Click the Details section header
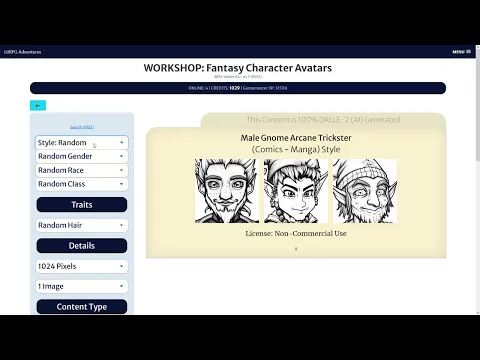Viewport: 480px width, 360px height. click(82, 246)
